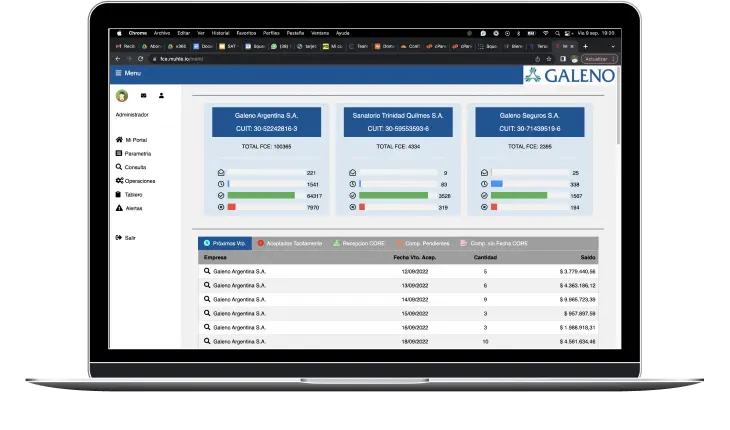Click the 14/09/2022 date cell
This screenshot has width=730, height=430.
click(415, 300)
